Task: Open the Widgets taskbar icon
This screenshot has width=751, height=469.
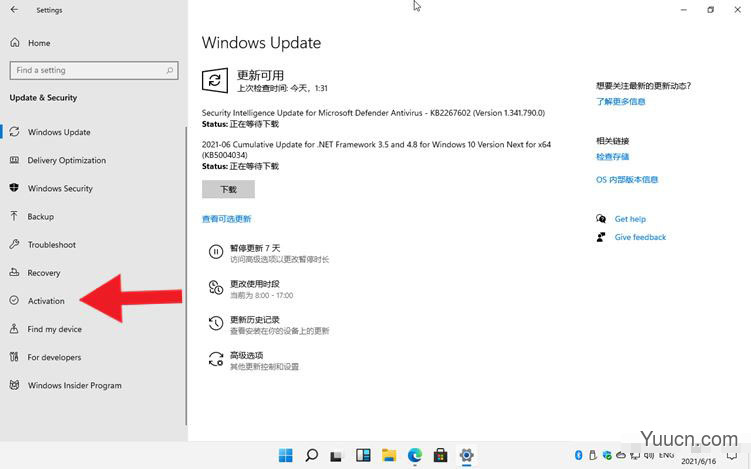Action: click(x=363, y=455)
